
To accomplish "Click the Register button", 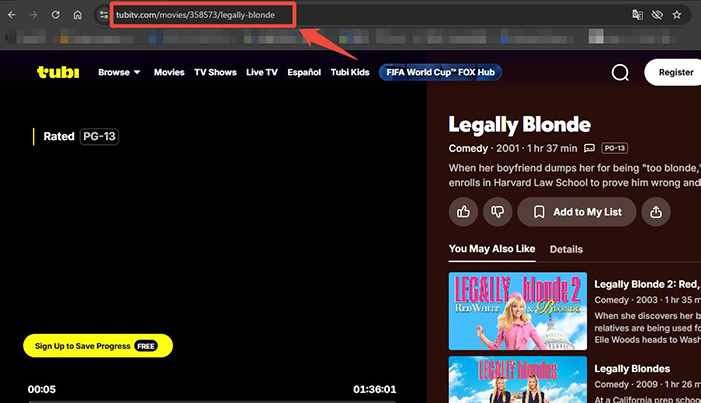I will point(675,72).
